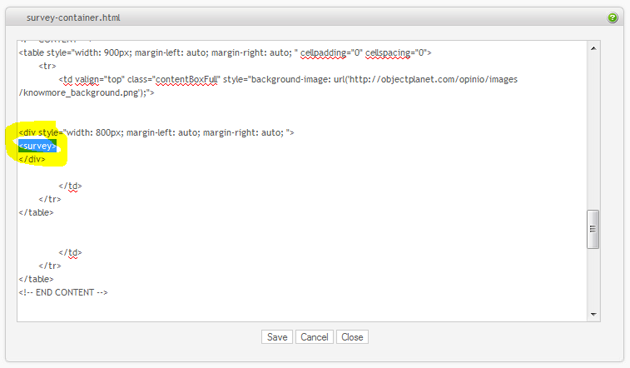Click the cellpadding="0" attribute text
Image resolution: width=630 pixels, height=368 pixels.
pos(331,53)
